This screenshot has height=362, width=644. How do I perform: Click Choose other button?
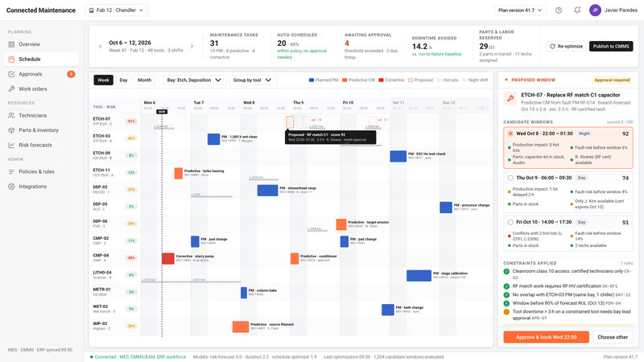[613, 337]
